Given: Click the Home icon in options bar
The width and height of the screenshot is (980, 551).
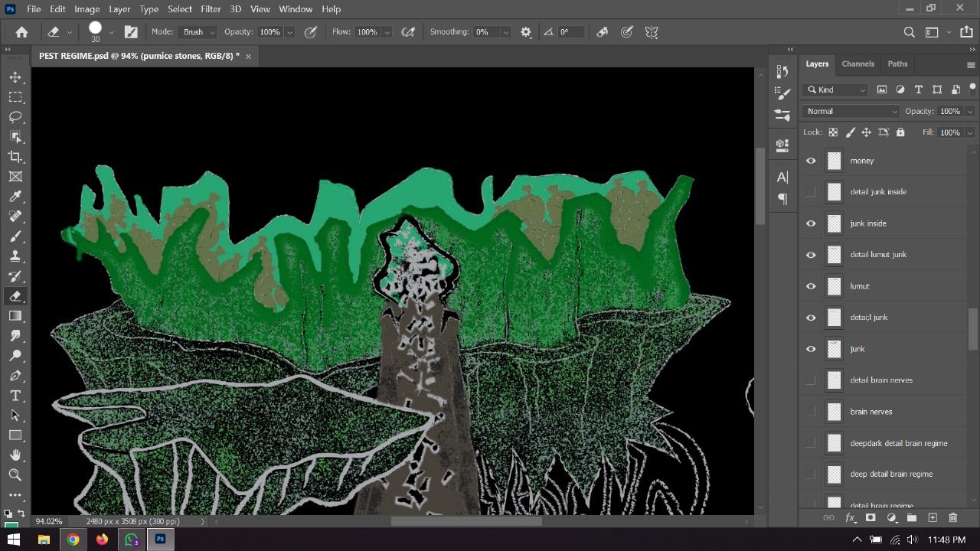Looking at the screenshot, I should tap(22, 32).
